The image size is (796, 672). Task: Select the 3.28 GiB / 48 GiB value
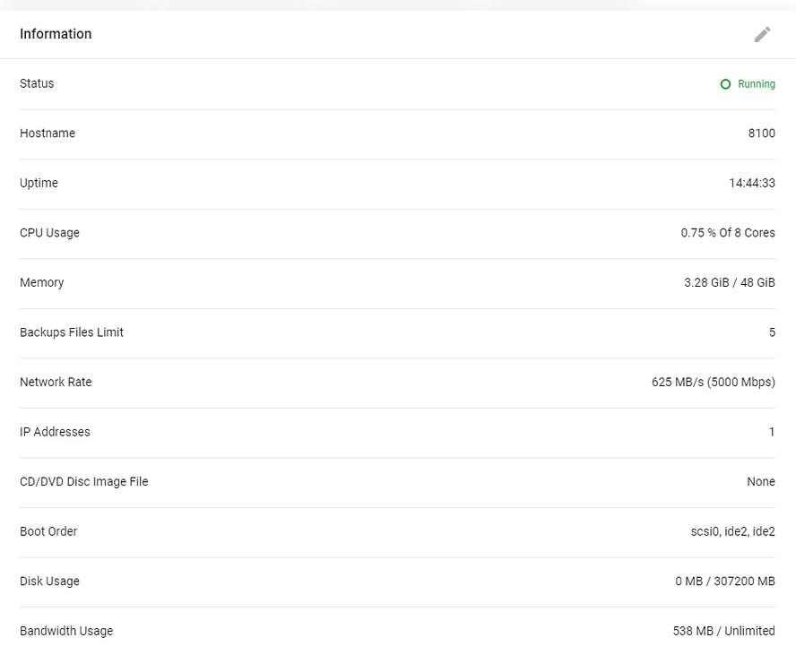(729, 282)
